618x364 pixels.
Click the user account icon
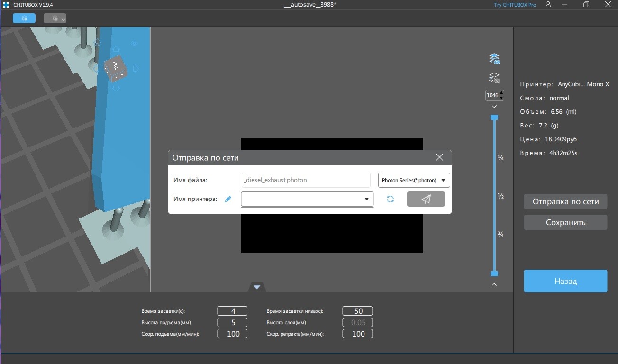(x=548, y=5)
